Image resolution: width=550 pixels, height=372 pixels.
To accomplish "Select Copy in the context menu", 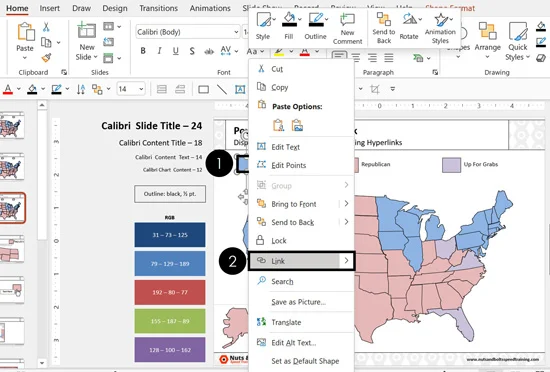I will pos(301,87).
